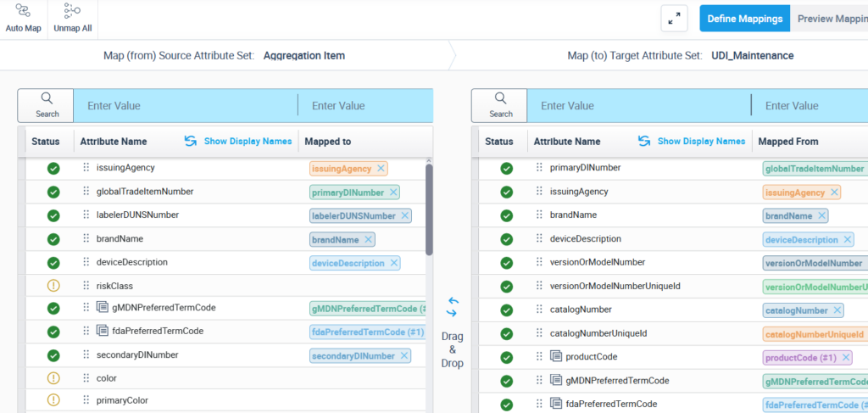Select the versionOrModelNumberUniqueId attribute name

615,286
